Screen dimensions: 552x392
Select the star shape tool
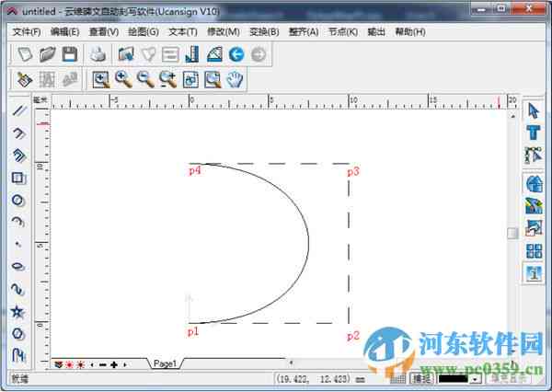tap(17, 311)
